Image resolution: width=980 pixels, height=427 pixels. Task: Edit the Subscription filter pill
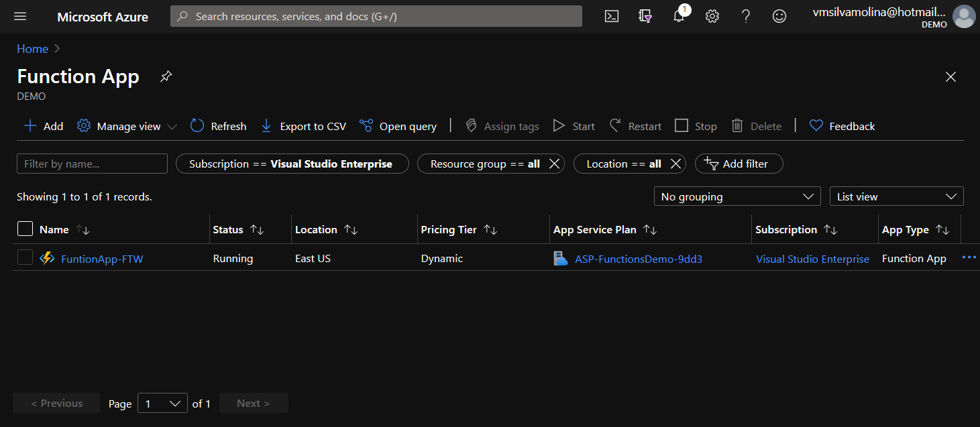[x=292, y=164]
